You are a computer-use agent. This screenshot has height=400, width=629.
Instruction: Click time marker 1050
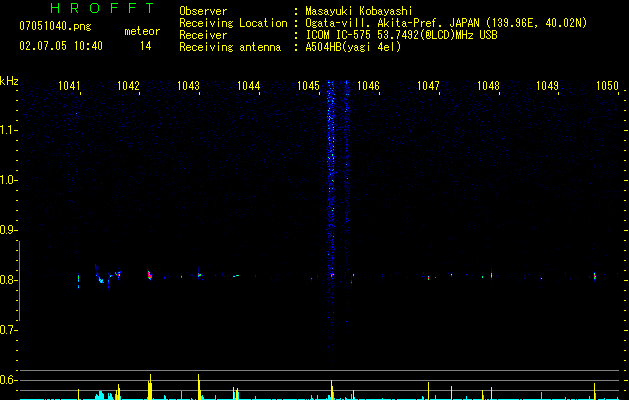coord(608,86)
